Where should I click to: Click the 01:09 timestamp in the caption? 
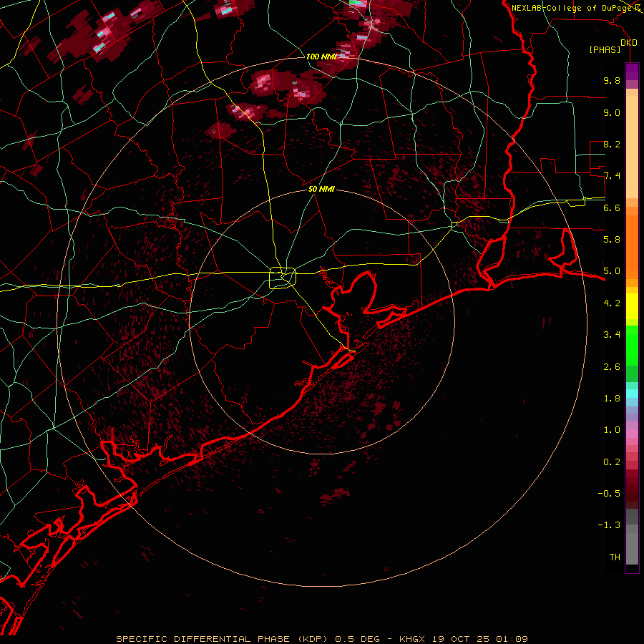[512, 639]
